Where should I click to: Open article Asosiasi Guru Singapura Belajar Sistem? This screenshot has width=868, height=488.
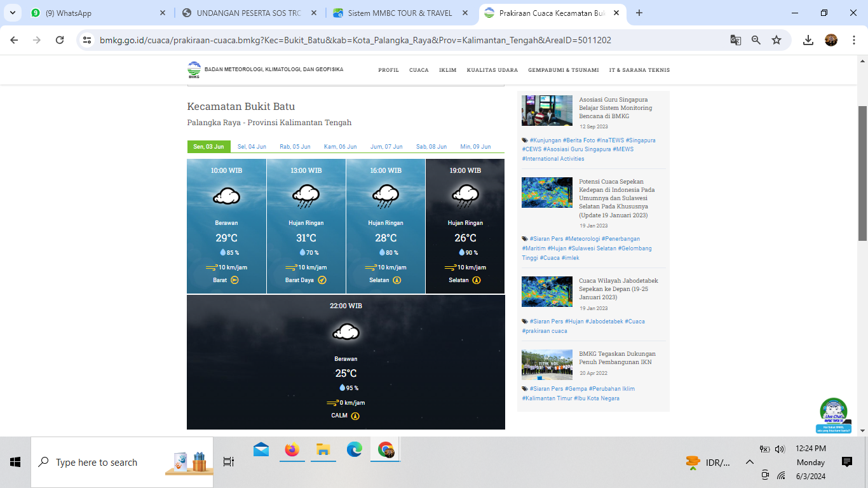pos(615,108)
